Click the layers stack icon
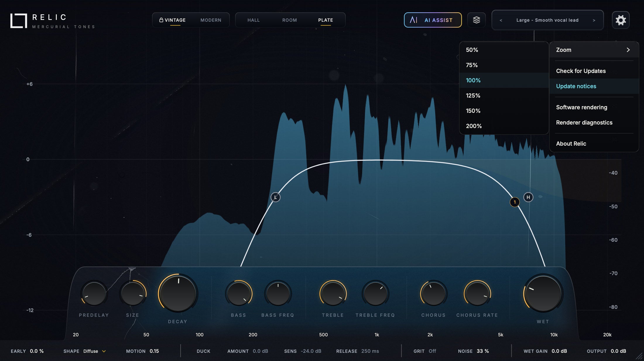 (x=476, y=20)
